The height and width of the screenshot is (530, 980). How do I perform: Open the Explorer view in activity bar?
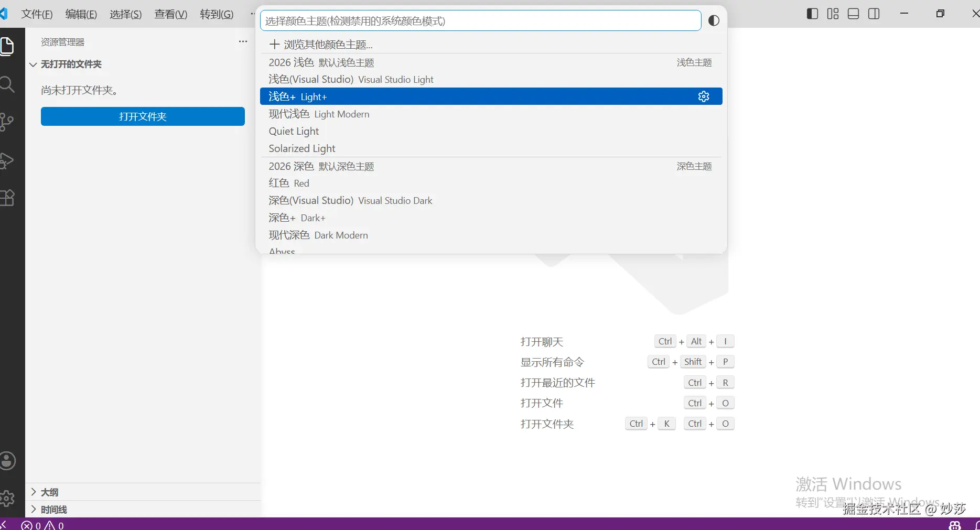[x=7, y=47]
